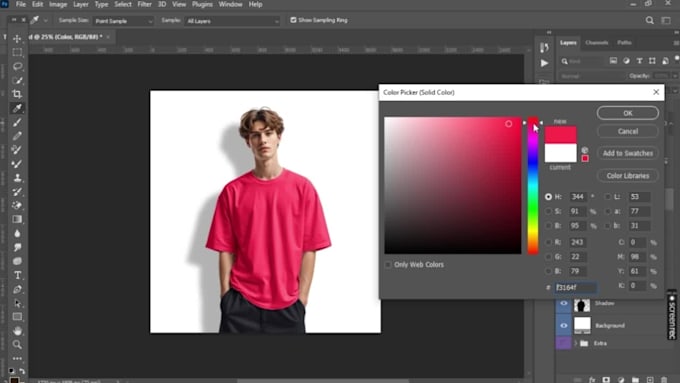Click the Shadow layer thumbnail
Screen dimensions: 680x383
coord(582,304)
